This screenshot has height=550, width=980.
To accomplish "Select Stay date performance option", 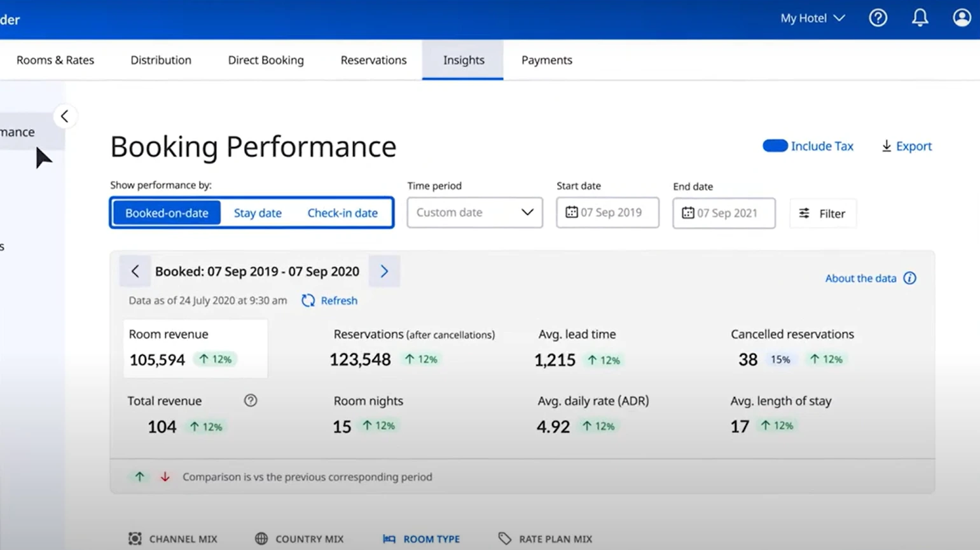I will (x=258, y=213).
